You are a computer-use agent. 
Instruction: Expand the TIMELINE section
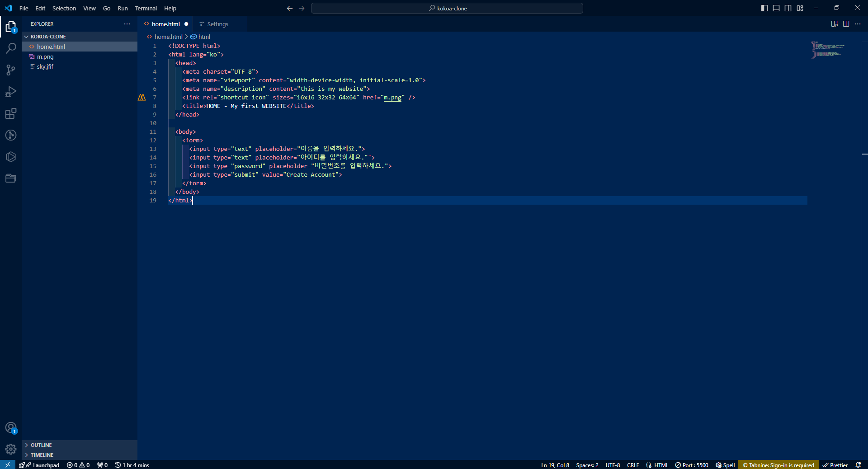tap(80, 455)
